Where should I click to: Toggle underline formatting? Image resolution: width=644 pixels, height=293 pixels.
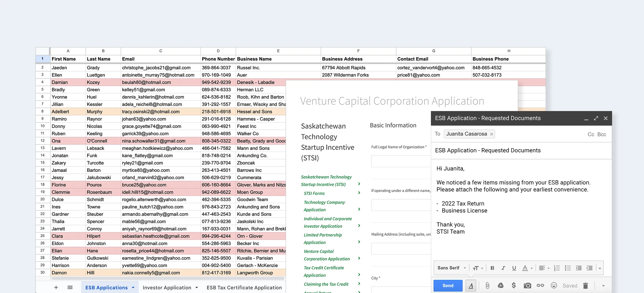coord(514,268)
